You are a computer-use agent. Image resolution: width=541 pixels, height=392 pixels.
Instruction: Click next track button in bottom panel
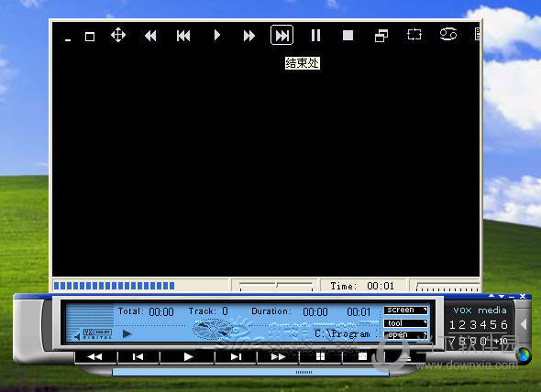[x=236, y=357]
